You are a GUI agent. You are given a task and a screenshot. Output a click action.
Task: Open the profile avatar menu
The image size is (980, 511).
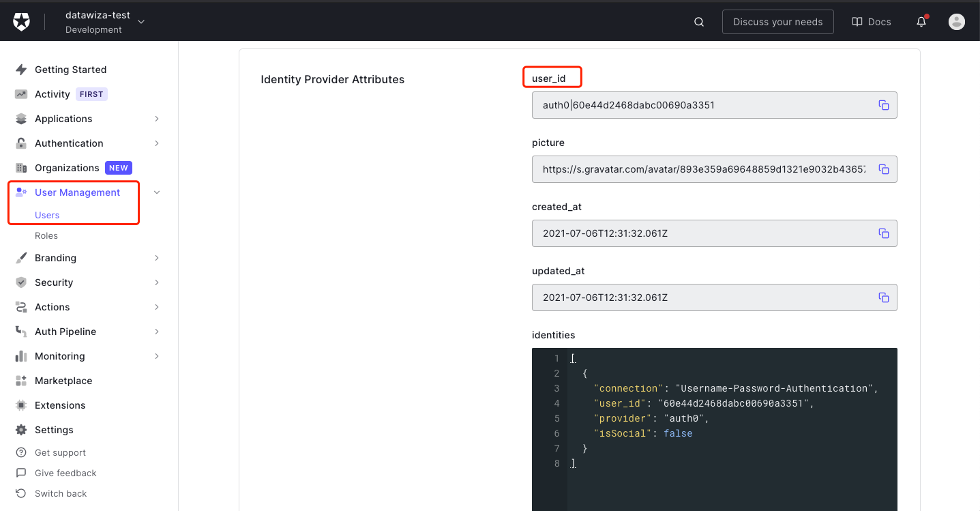click(x=956, y=21)
